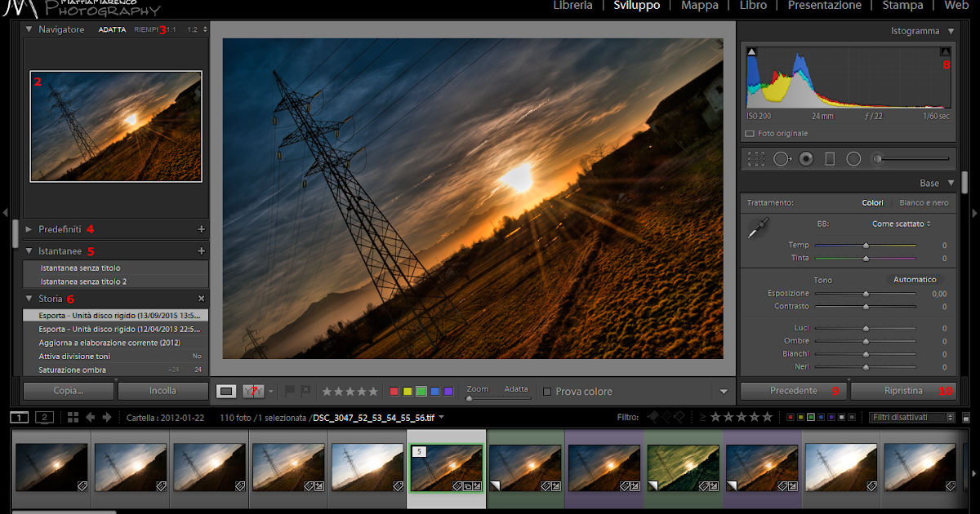Select the Graduated Filter tool
The image size is (980, 514).
click(x=831, y=158)
